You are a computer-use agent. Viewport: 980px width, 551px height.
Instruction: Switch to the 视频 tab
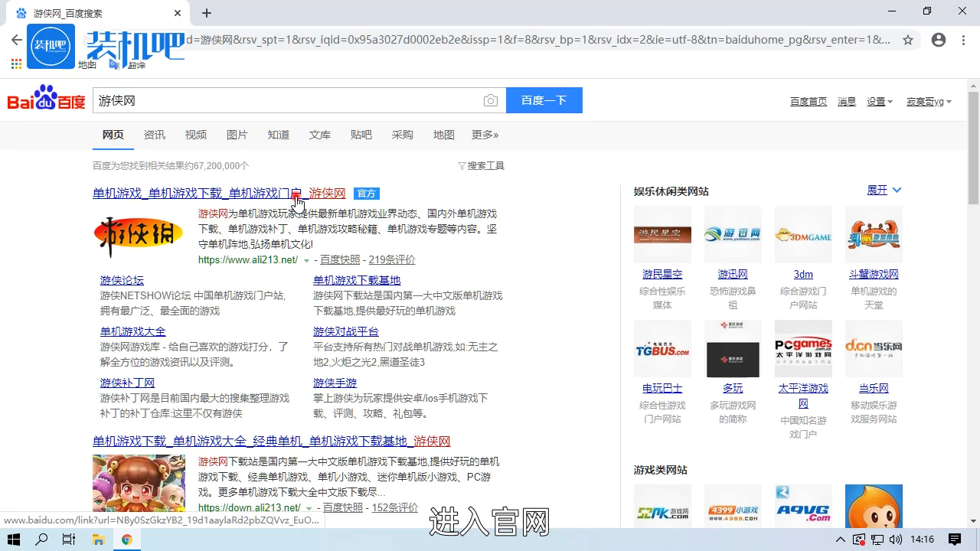click(196, 135)
